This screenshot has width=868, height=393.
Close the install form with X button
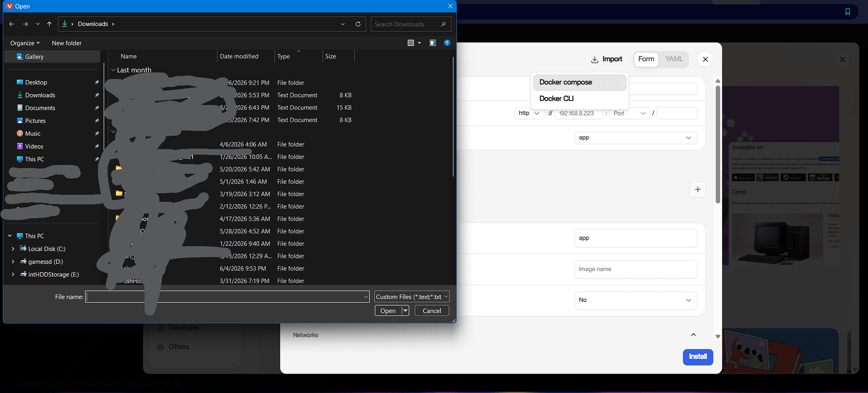point(705,59)
